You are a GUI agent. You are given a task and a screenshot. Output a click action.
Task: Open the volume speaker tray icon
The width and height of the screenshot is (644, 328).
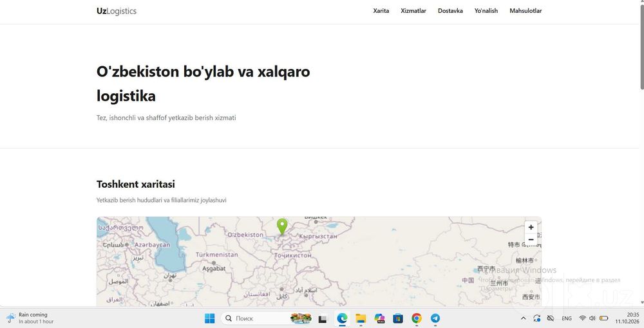point(592,318)
